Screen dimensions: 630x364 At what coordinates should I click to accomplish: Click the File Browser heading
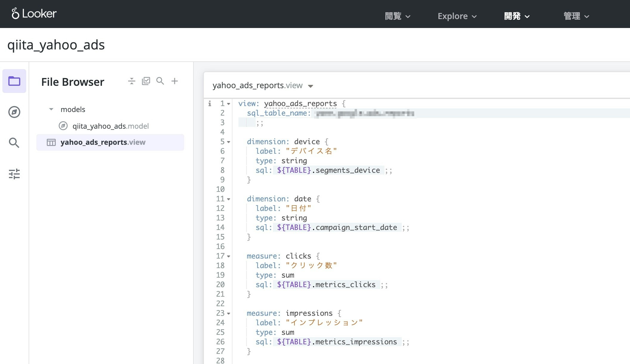[73, 82]
